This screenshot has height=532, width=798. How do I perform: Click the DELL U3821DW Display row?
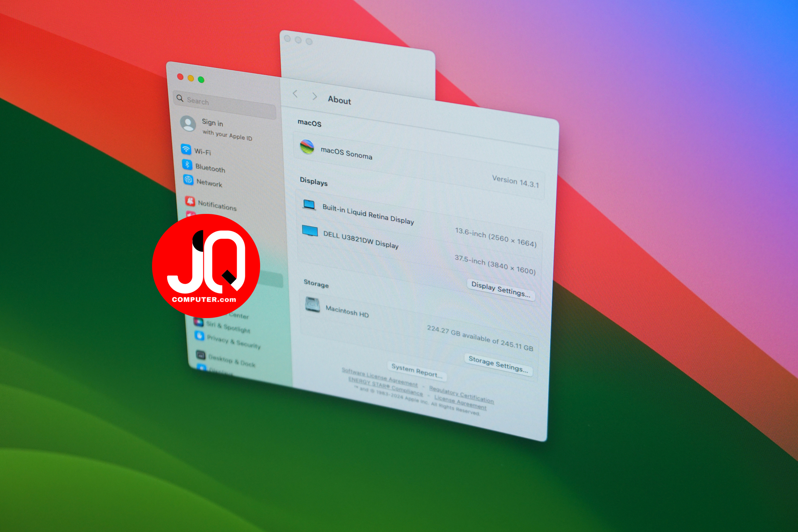[x=419, y=249]
